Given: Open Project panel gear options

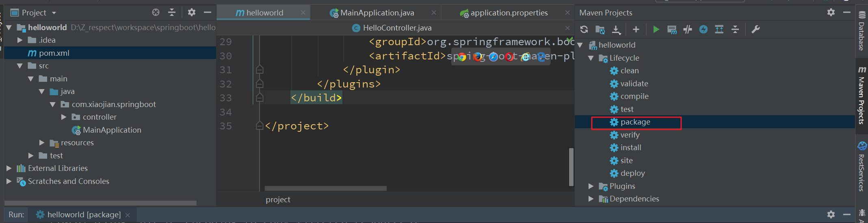Looking at the screenshot, I should click(192, 12).
